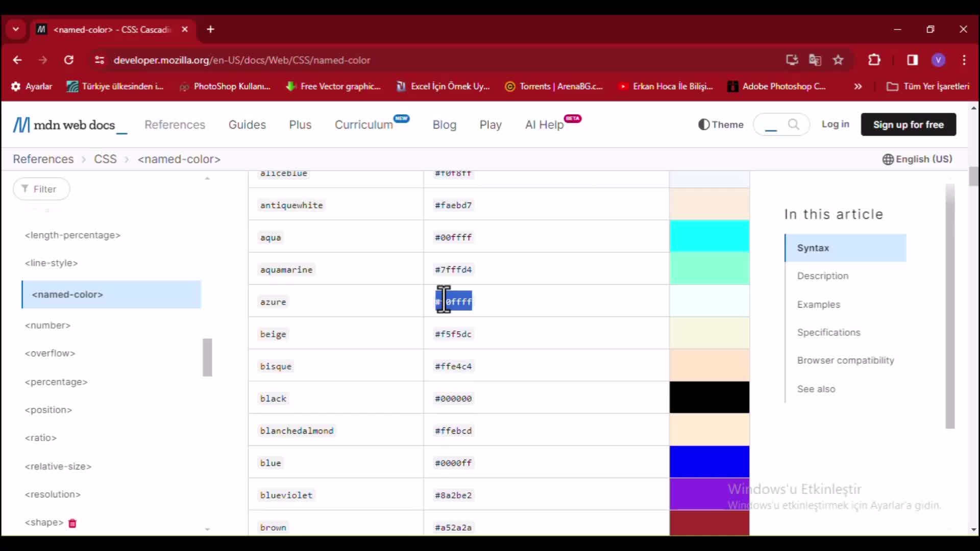Open the Guides menu item
The height and width of the screenshot is (551, 980).
point(247,124)
